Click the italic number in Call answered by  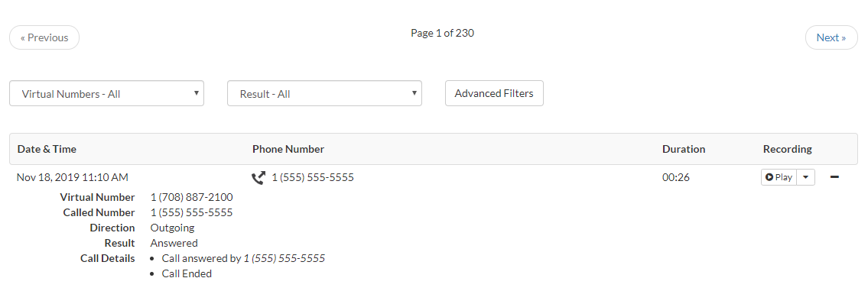point(284,258)
